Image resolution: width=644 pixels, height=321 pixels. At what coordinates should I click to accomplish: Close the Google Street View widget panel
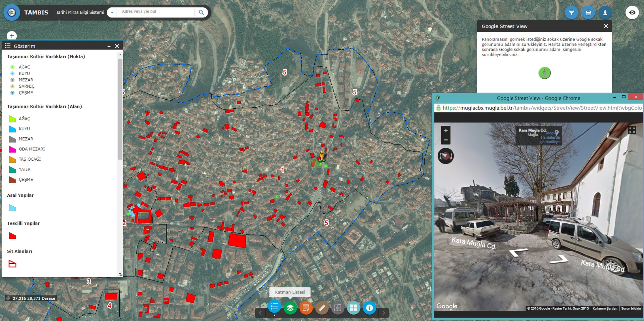606,26
